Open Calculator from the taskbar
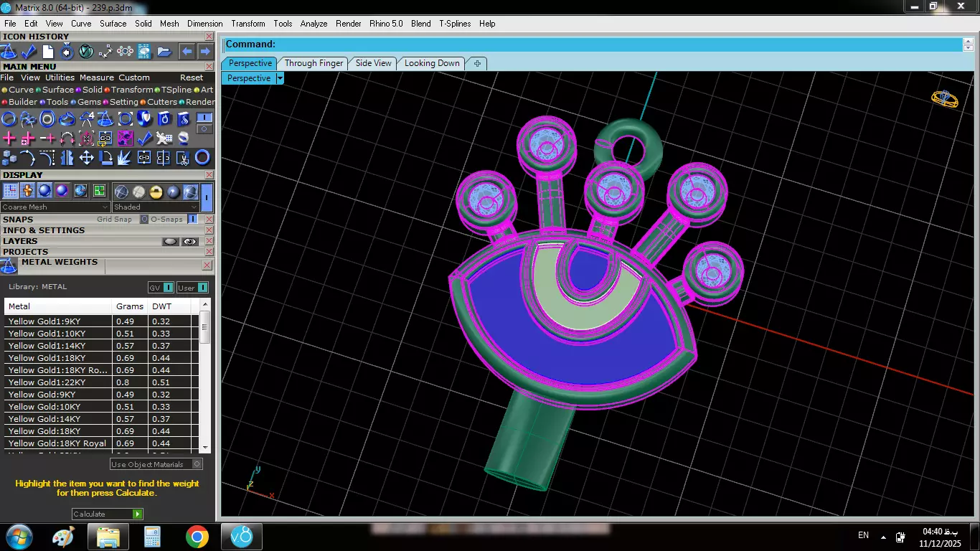Screen dimensions: 980x551 tap(152, 537)
